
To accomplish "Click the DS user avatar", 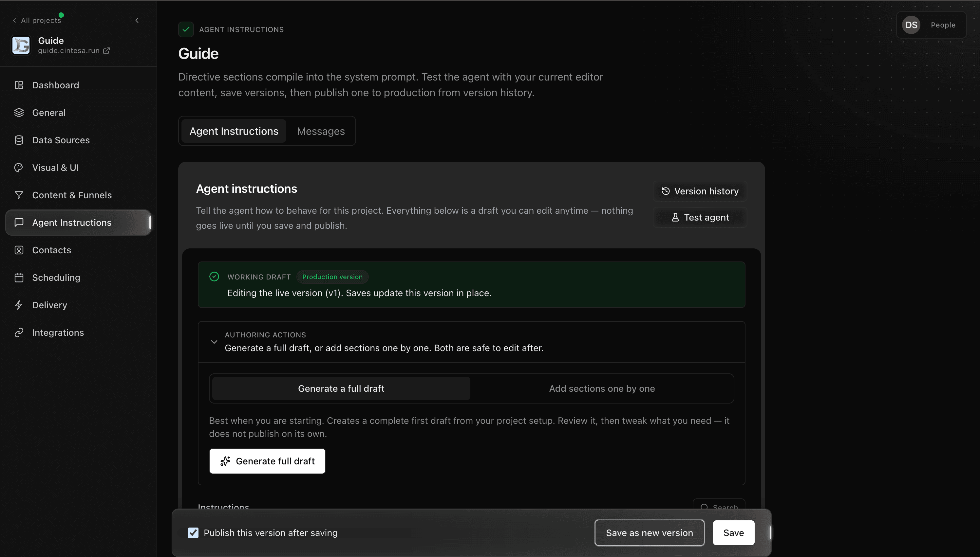I will tap(911, 25).
